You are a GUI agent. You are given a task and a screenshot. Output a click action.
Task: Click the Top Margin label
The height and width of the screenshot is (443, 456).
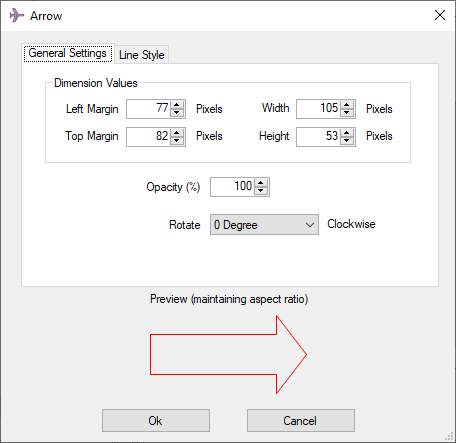click(x=92, y=136)
